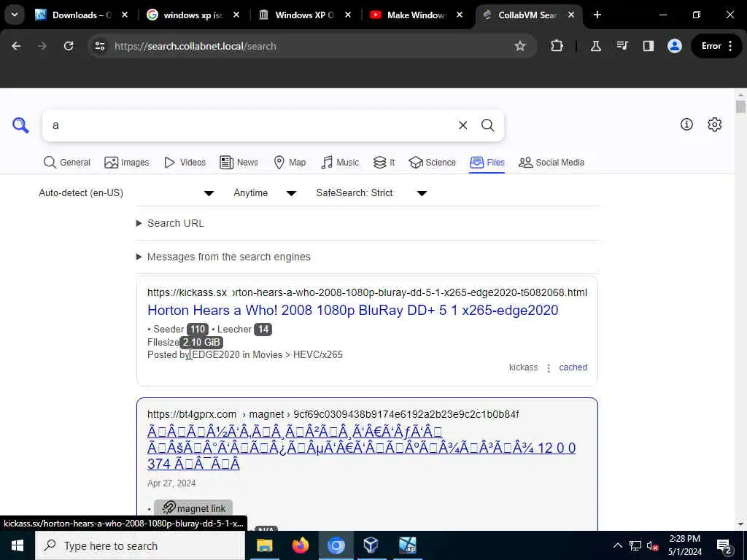The height and width of the screenshot is (560, 747).
Task: Select the General search category
Action: 66,163
